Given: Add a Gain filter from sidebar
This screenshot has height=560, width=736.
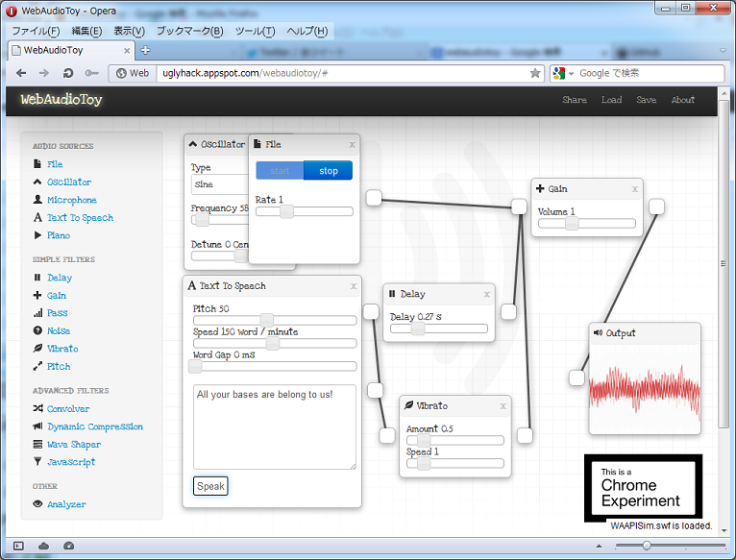Looking at the screenshot, I should 57,295.
